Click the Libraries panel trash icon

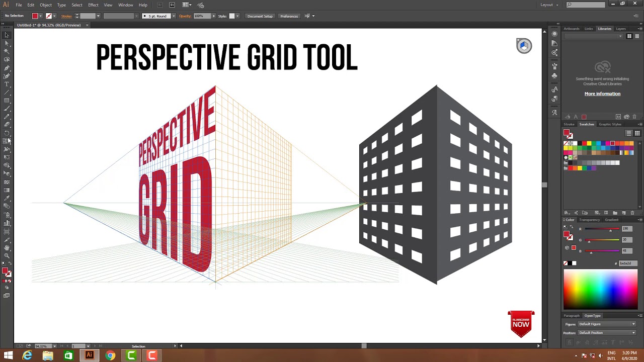coord(634,117)
